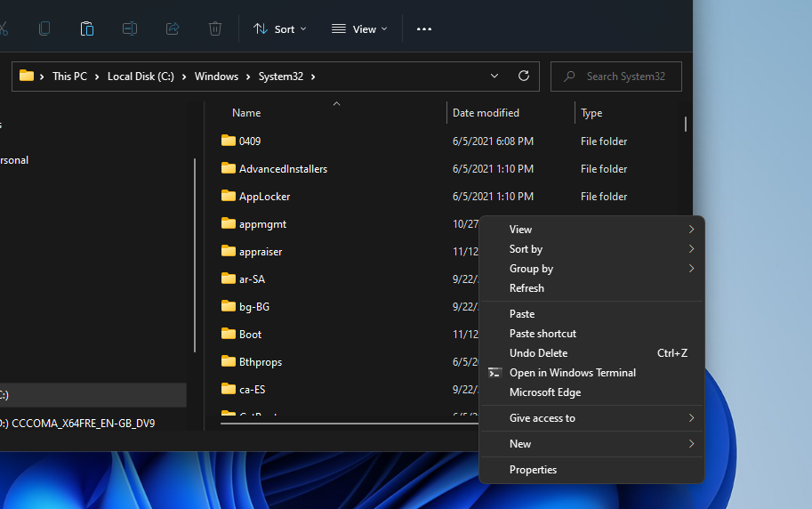Click into the Search System32 field
The height and width of the screenshot is (509, 812).
(626, 77)
